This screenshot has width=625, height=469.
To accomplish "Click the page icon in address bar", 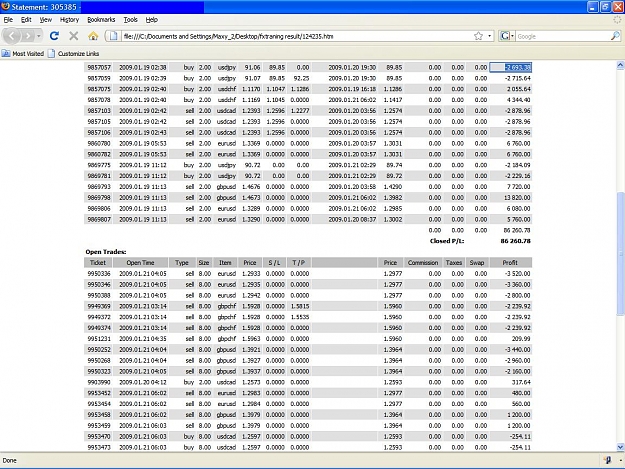I will point(114,36).
